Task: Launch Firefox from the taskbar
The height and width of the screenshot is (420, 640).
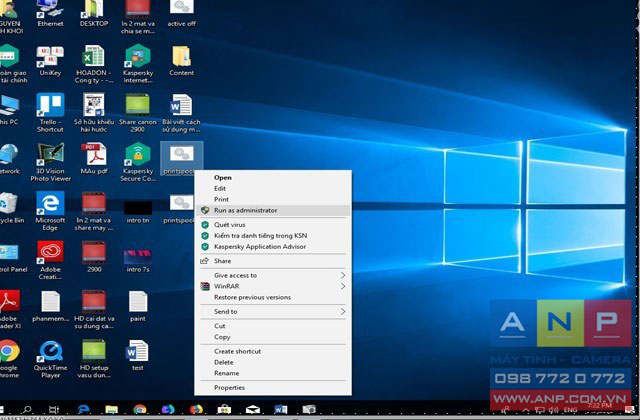Action: pos(196,409)
